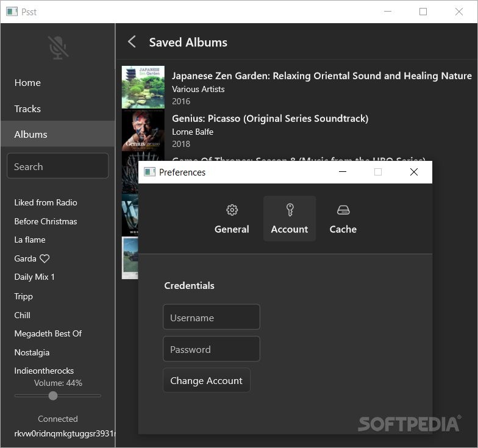Switch to the Account preferences tab

point(289,218)
